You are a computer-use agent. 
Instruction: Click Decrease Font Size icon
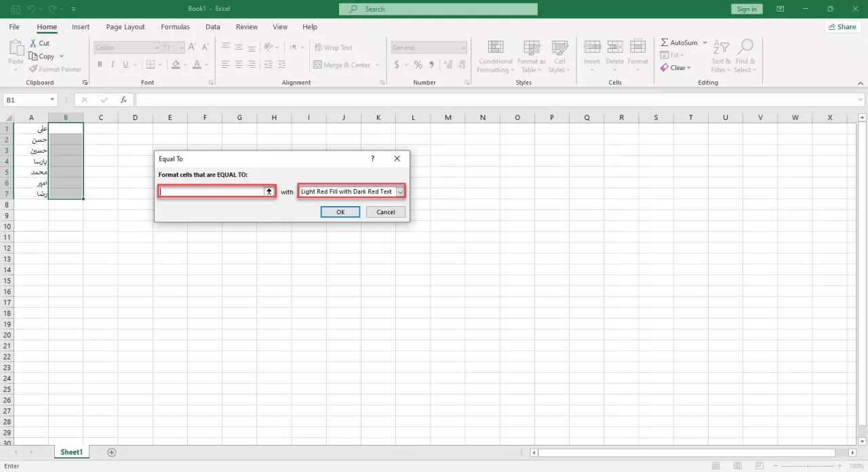click(x=205, y=47)
